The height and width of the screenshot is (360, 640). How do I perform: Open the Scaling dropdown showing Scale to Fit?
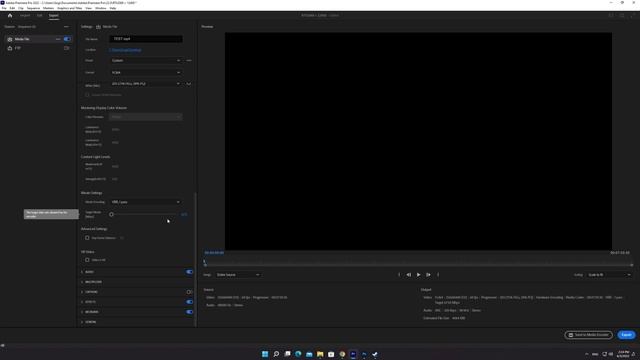click(x=609, y=275)
